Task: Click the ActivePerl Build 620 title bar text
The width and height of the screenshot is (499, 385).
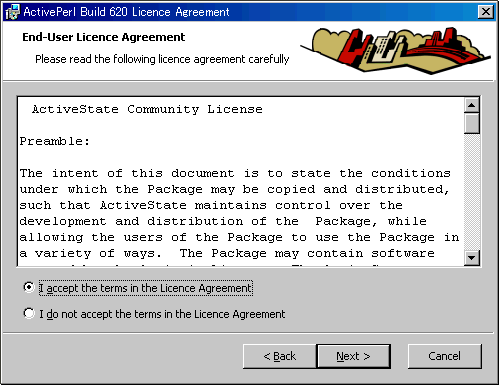Action: [126, 12]
